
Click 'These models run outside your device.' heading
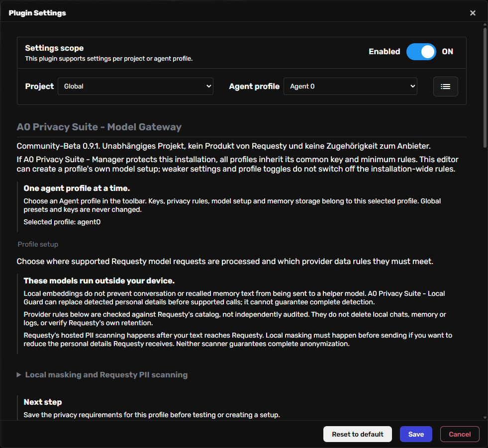click(x=99, y=280)
